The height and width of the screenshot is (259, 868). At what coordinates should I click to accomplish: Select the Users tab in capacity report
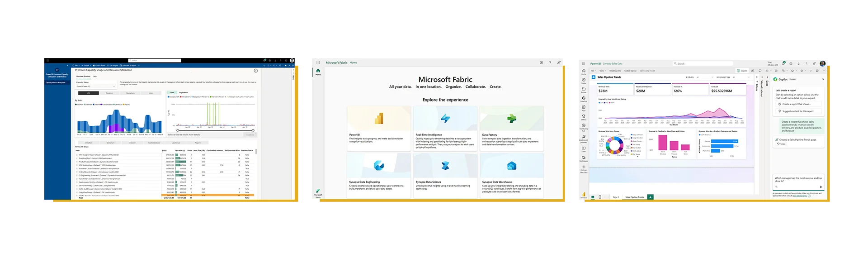(x=151, y=93)
